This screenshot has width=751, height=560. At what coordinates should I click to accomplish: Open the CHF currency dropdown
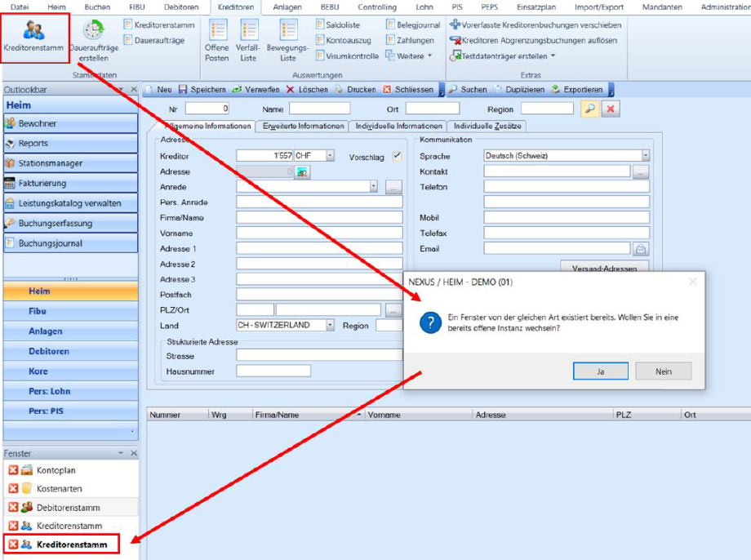click(x=330, y=156)
